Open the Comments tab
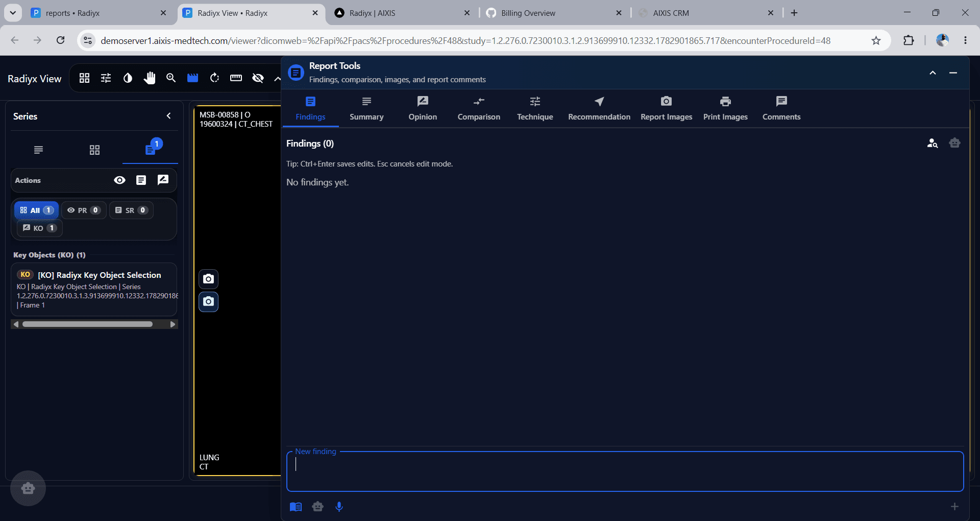This screenshot has height=521, width=980. 781,109
